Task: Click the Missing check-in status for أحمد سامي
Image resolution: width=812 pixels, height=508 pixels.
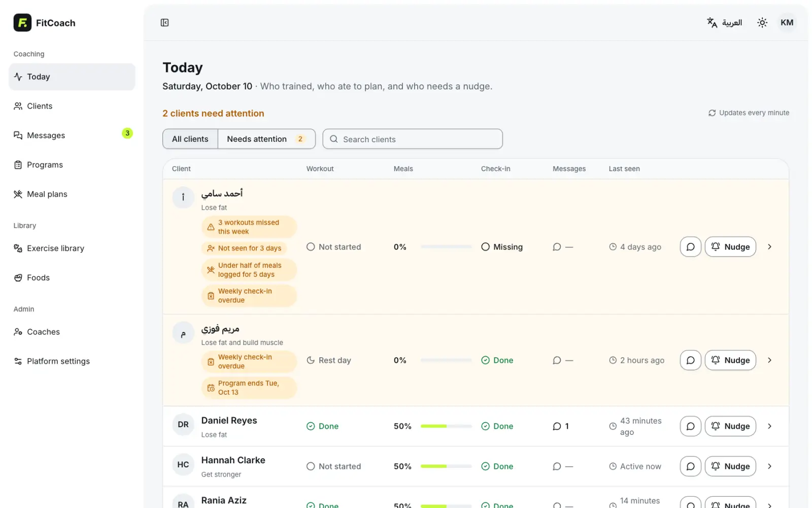Action: coord(502,247)
